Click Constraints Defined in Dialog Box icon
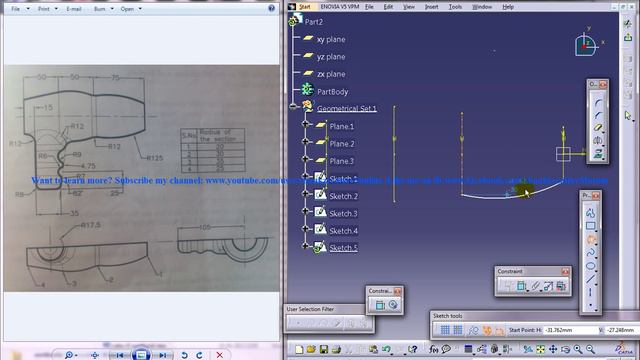 [508, 286]
